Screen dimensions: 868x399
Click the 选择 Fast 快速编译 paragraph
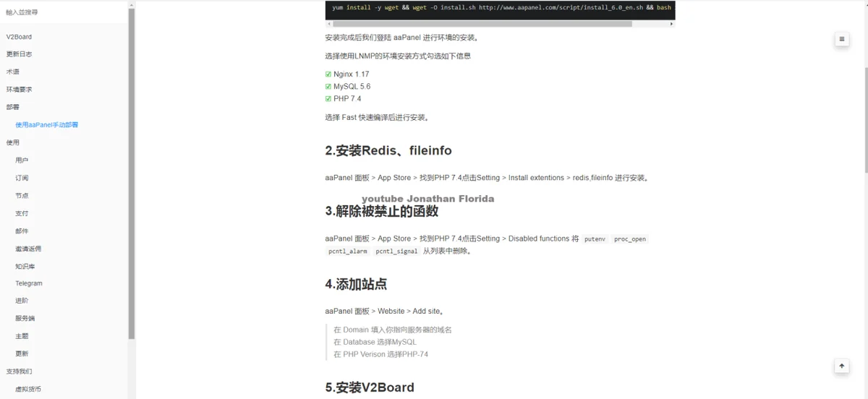(378, 117)
